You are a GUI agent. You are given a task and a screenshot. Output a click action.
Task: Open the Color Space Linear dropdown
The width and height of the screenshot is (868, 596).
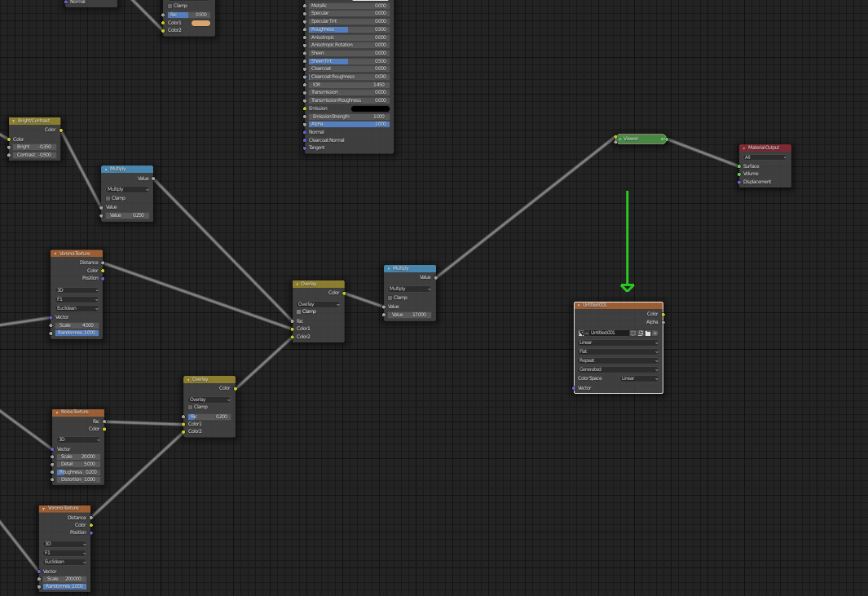point(639,379)
